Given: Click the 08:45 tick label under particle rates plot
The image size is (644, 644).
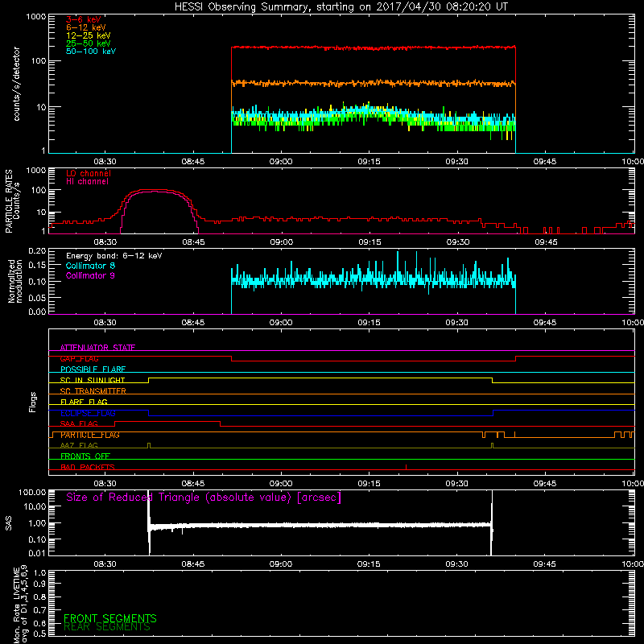Looking at the screenshot, I should 193,242.
